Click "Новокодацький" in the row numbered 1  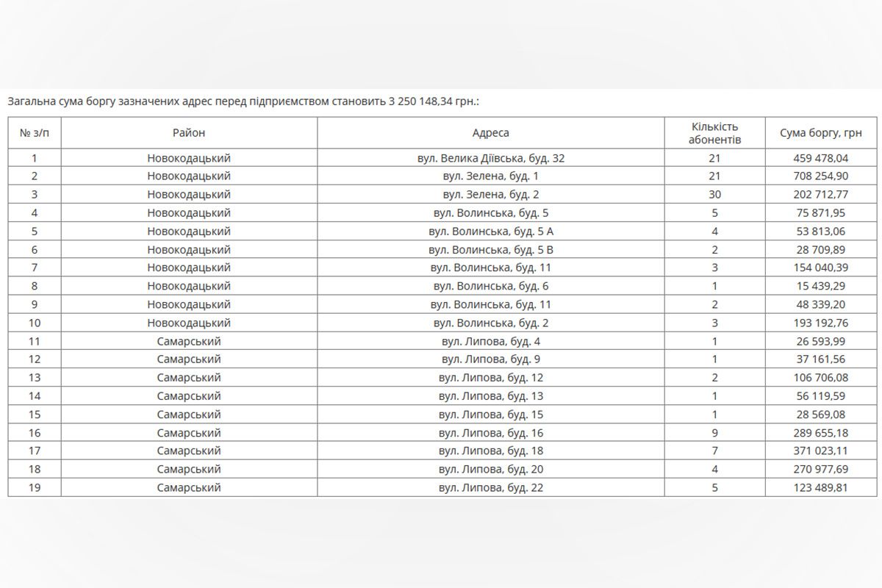tap(189, 158)
